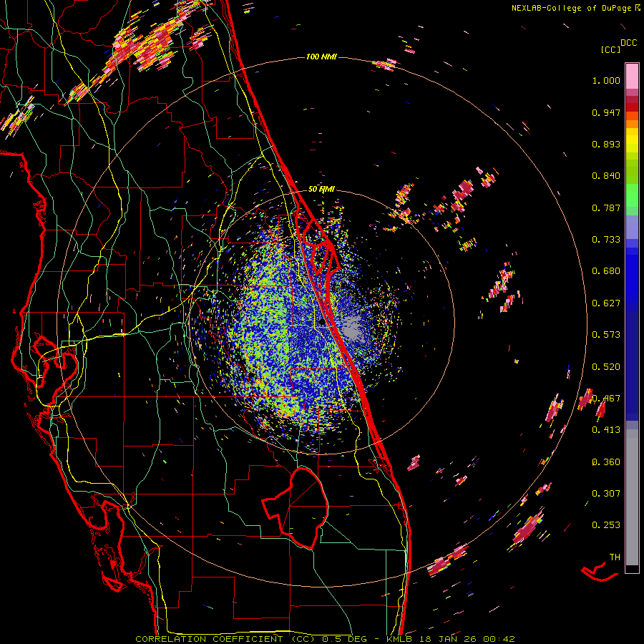Image resolution: width=644 pixels, height=644 pixels.
Task: Select the 0.520 legend value
Action: pos(606,367)
